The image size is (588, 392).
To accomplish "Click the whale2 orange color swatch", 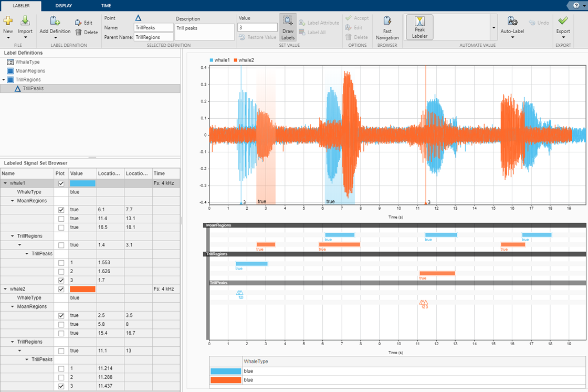I will coord(82,289).
